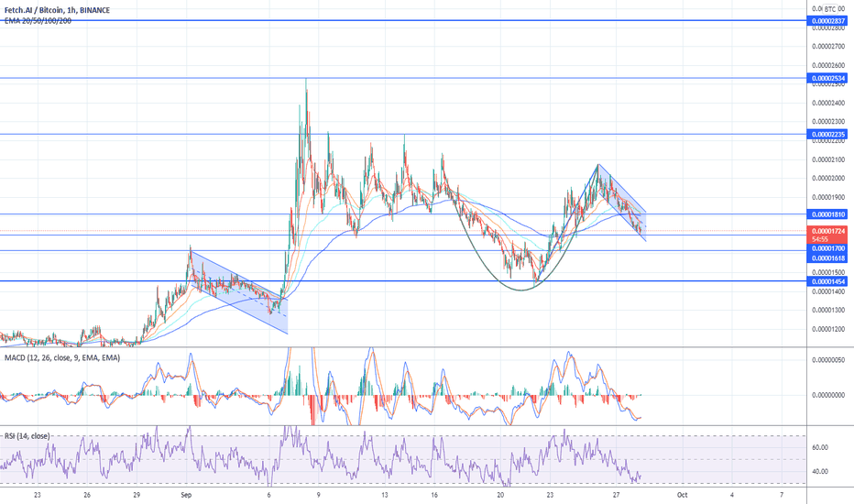Select the 0.00001700 price level label
854x504 pixels.
pos(827,248)
